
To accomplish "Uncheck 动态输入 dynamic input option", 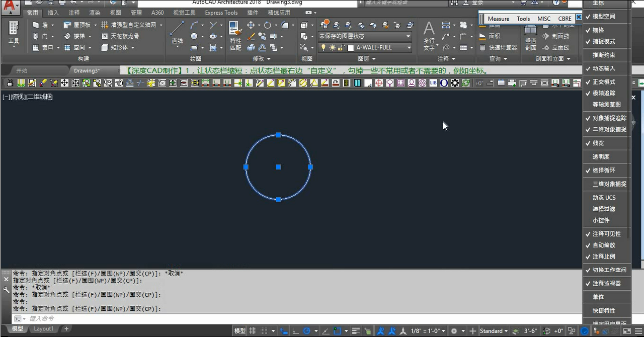I will (x=606, y=68).
